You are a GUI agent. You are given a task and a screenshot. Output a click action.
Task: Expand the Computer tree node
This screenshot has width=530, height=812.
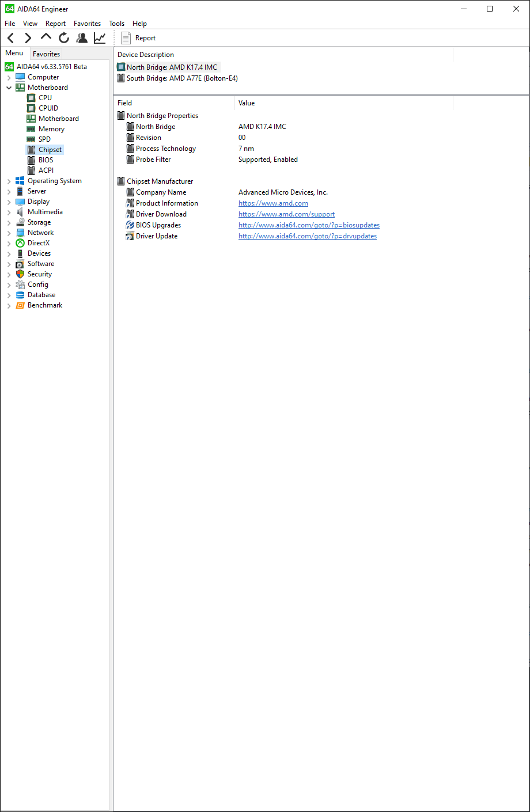[9, 77]
